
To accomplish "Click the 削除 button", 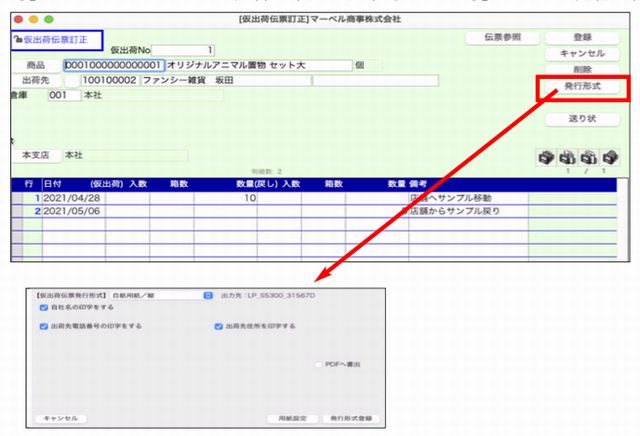I will (x=583, y=70).
